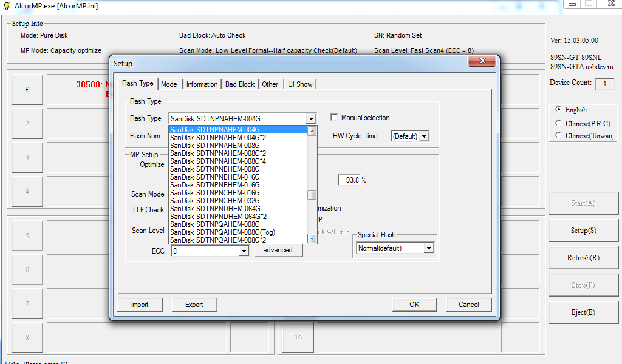Screen dimensions: 622x364
Task: Confirm setup with the OK button
Action: (x=414, y=305)
